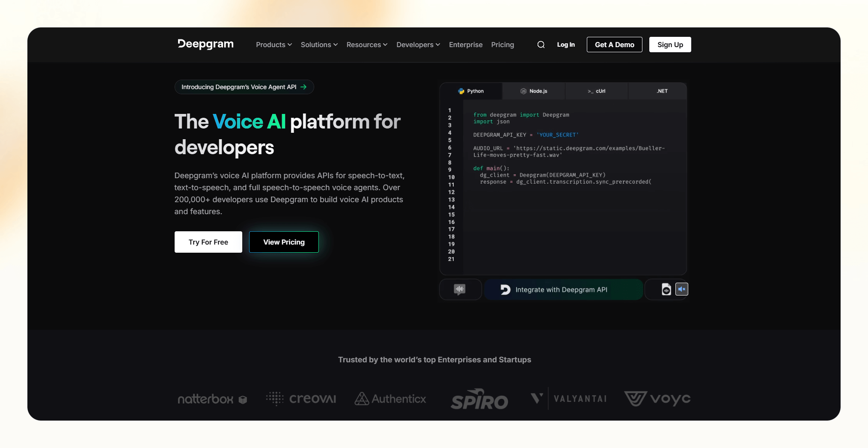Expand the Products dropdown menu
Screen dimensions: 868x448
tap(274, 45)
